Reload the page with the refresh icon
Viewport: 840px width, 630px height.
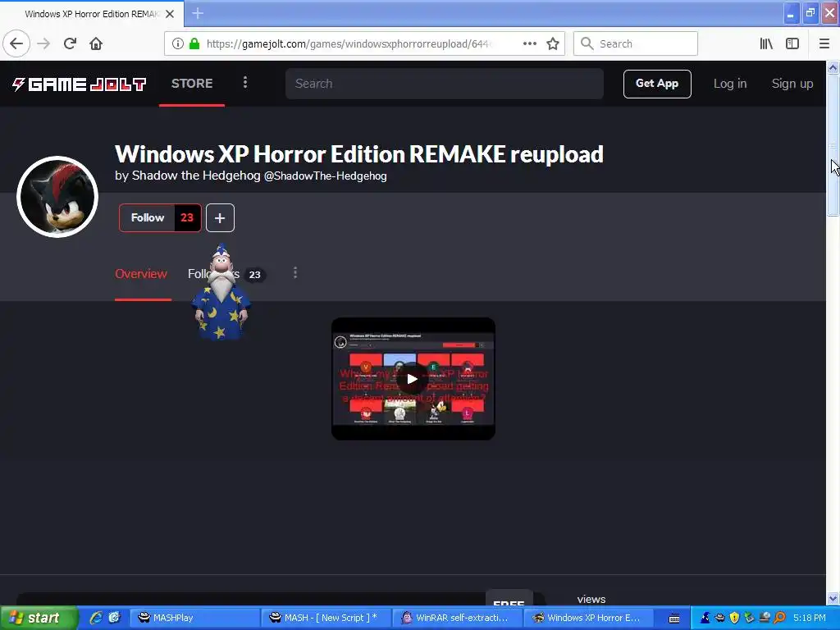point(70,43)
